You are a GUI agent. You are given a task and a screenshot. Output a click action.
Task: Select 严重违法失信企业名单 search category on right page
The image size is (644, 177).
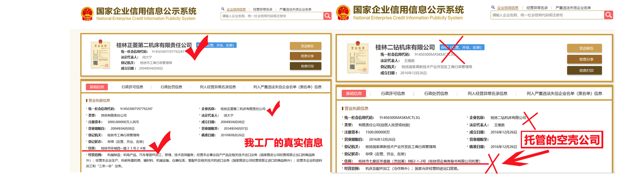573,7
